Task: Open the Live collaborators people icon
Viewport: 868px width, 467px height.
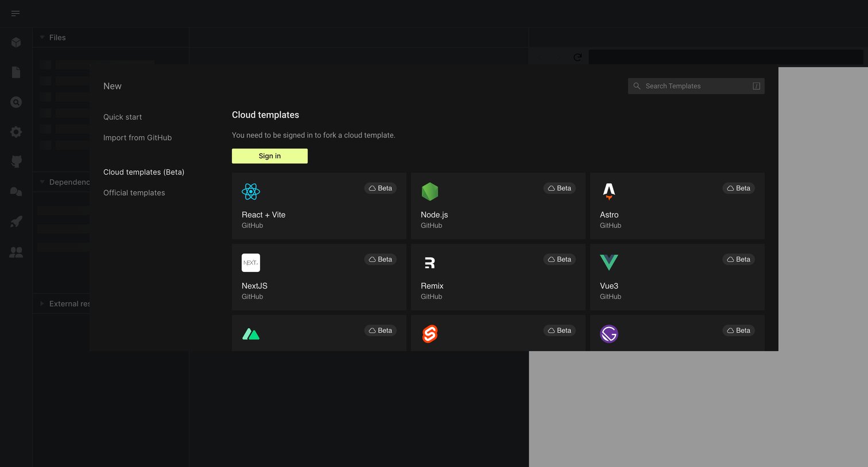Action: click(16, 252)
